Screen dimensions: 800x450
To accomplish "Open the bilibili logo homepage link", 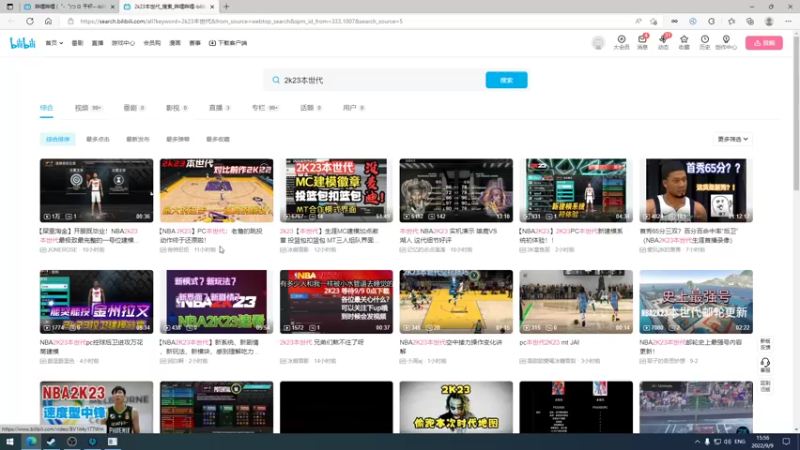I will point(22,43).
